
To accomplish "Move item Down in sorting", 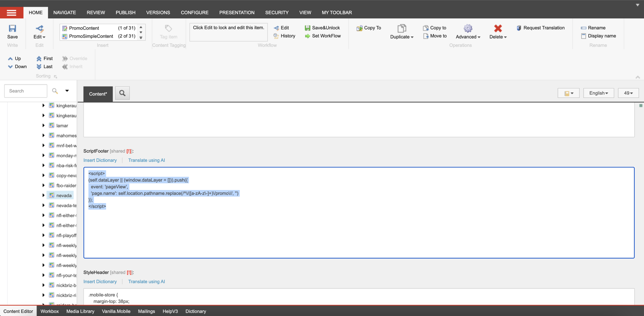I will (x=17, y=66).
